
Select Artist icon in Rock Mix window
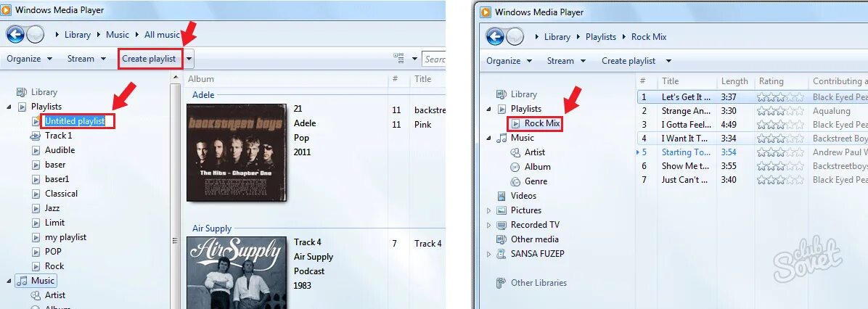[x=515, y=152]
